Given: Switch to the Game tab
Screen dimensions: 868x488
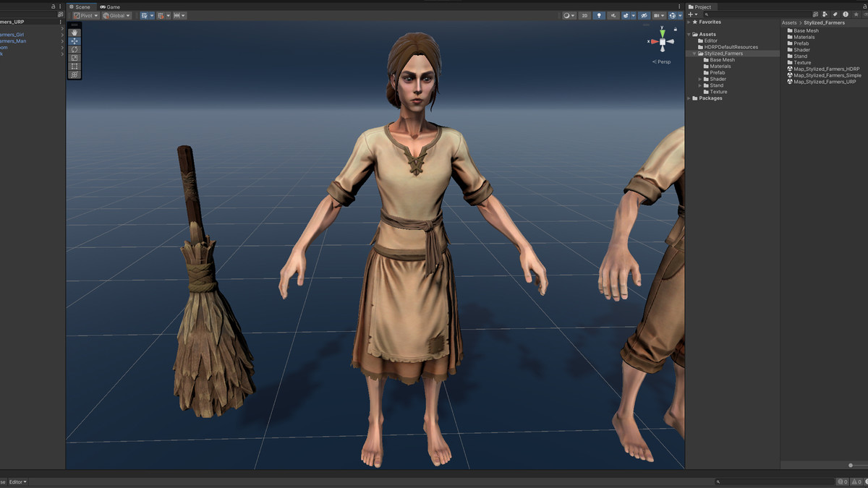Looking at the screenshot, I should click(110, 7).
